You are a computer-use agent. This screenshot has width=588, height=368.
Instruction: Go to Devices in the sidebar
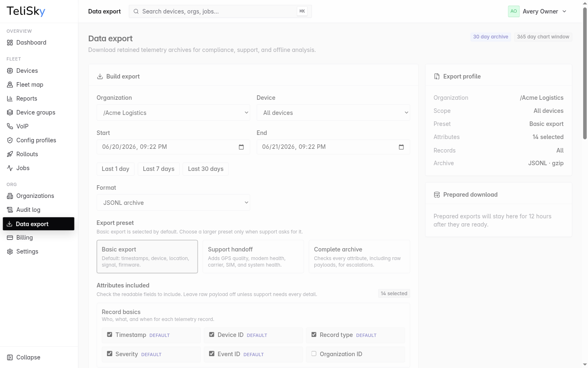(x=39, y=71)
